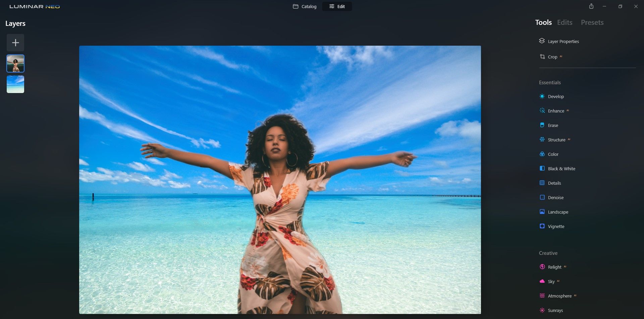Click the Luminar Neo logo
644x319 pixels.
tap(35, 6)
